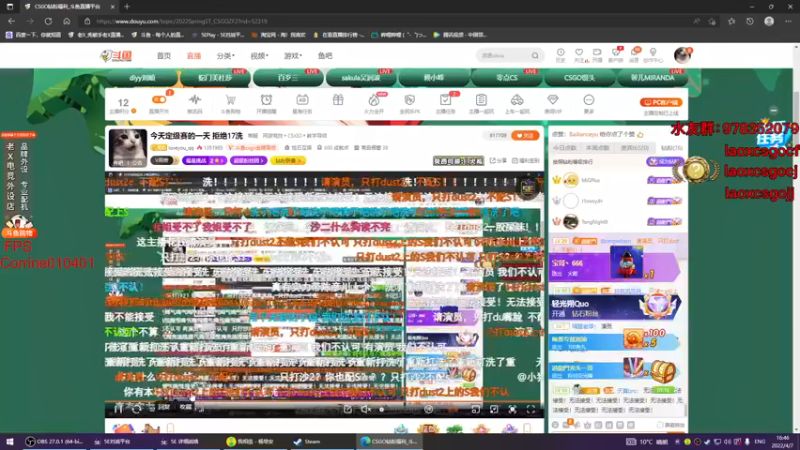Switch to the 钻粉(76) tab
Screen dimensions: 800x450
(671, 148)
